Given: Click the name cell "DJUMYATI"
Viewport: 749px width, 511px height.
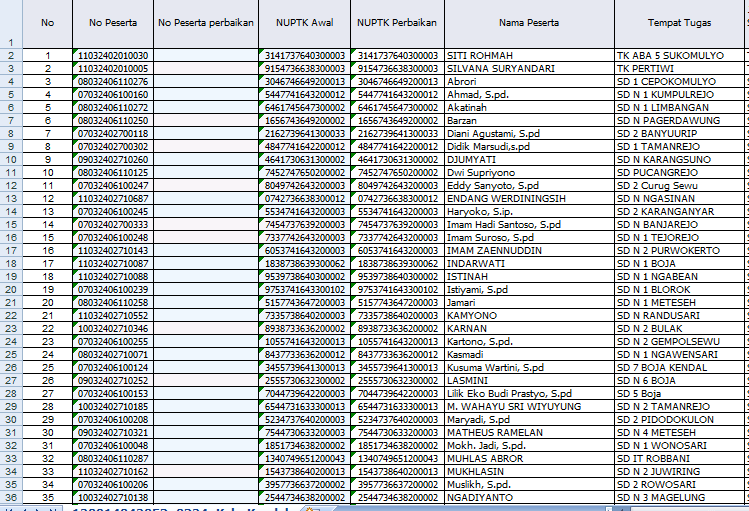Looking at the screenshot, I should tap(529, 160).
